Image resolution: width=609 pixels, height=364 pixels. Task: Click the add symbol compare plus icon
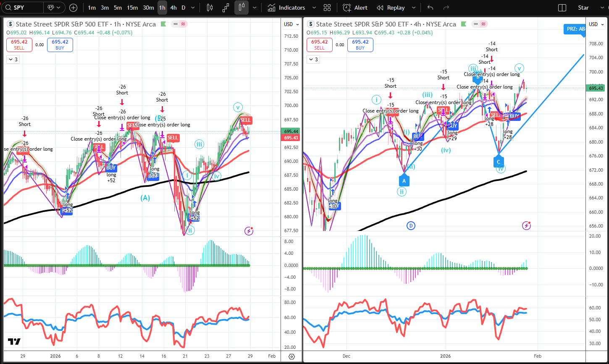(x=73, y=8)
